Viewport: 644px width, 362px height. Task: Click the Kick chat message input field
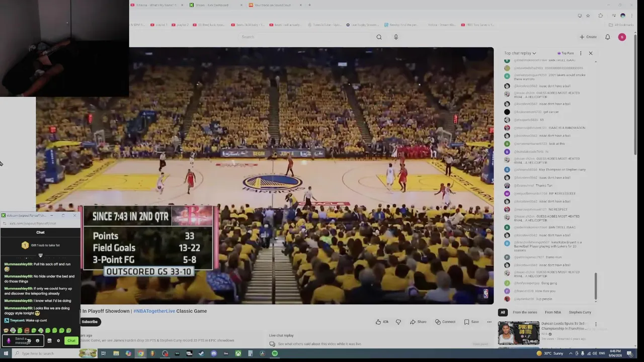coord(23,340)
